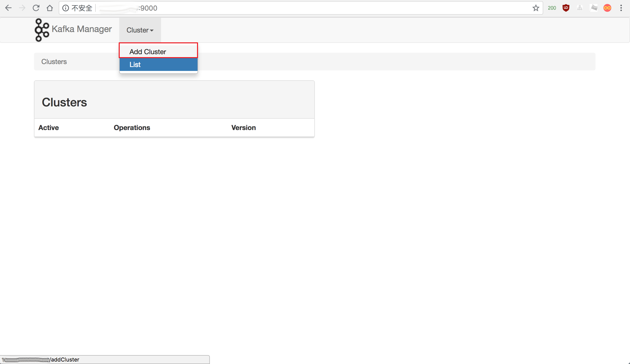
Task: Click the sitemap extension icon
Action: (580, 8)
